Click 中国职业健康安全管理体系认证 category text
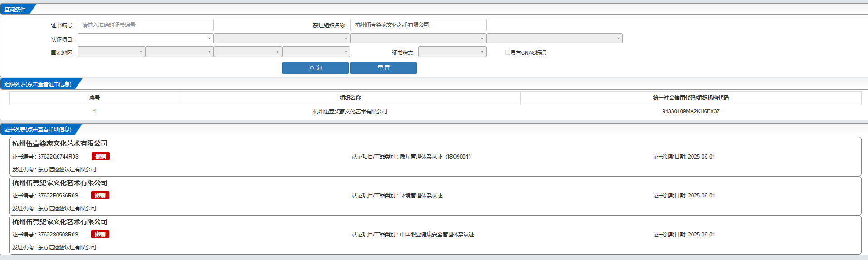Image resolution: width=868 pixels, height=260 pixels. point(437,235)
